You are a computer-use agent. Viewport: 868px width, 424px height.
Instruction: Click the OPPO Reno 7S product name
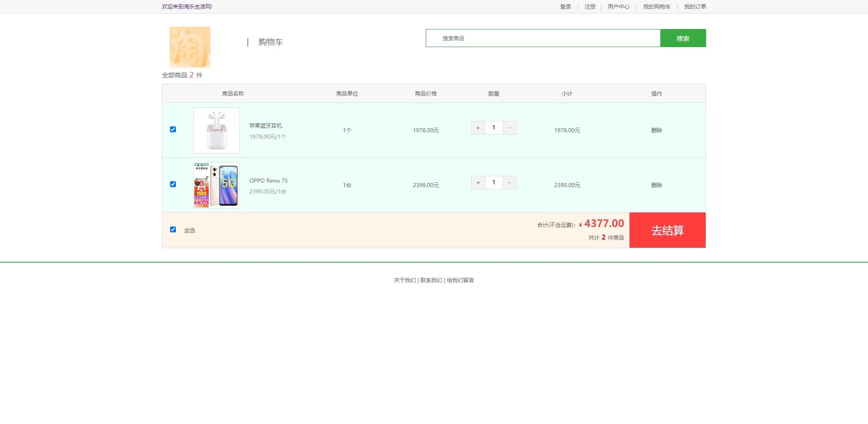268,181
